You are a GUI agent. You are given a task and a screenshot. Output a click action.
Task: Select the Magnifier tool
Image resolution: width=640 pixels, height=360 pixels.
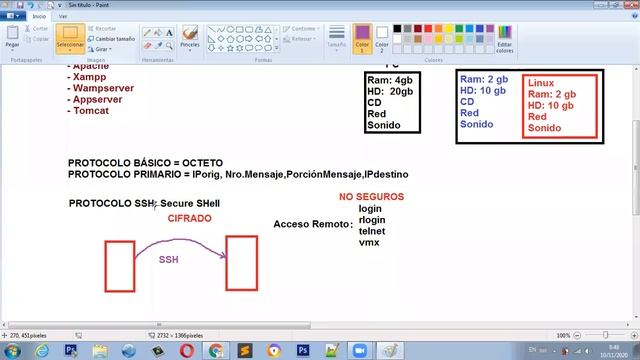click(169, 45)
